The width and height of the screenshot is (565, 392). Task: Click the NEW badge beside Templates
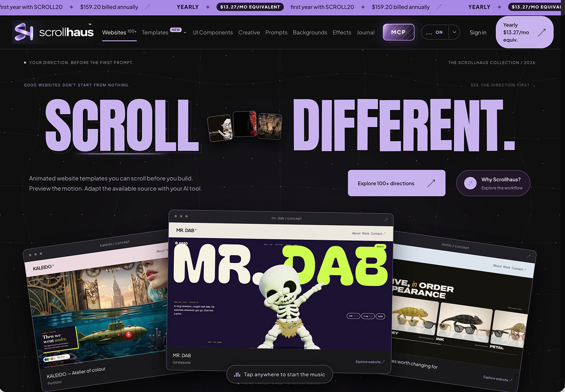(x=176, y=30)
